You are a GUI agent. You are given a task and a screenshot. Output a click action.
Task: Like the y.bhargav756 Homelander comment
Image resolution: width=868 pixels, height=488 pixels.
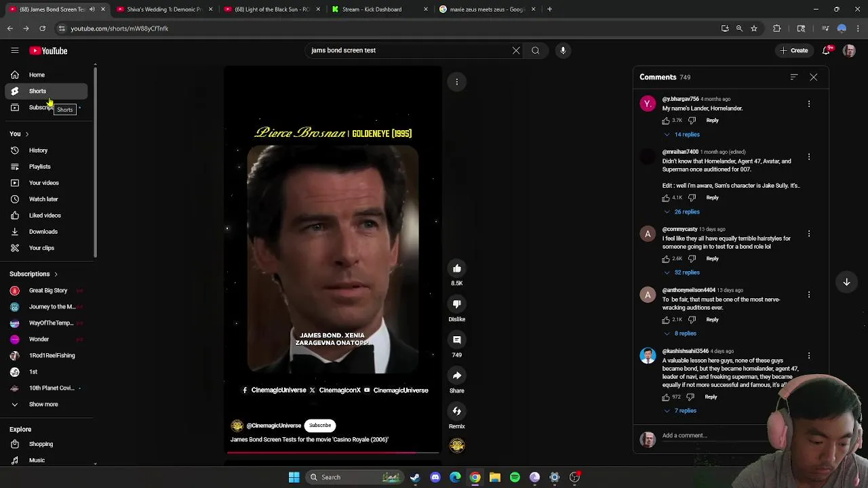point(666,121)
